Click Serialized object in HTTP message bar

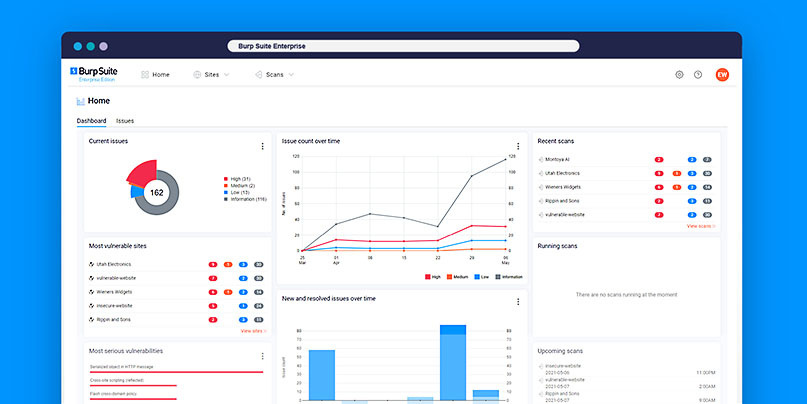[176, 372]
